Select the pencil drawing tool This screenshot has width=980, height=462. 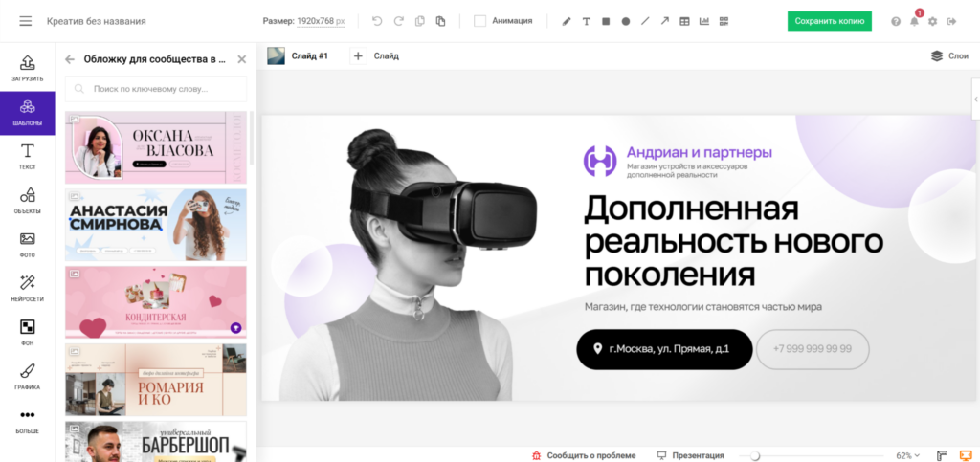point(566,21)
